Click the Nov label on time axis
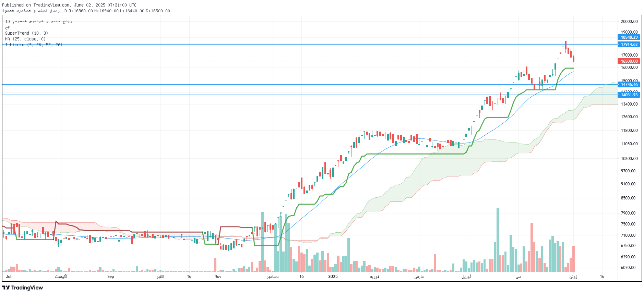The image size is (644, 294). tap(218, 277)
